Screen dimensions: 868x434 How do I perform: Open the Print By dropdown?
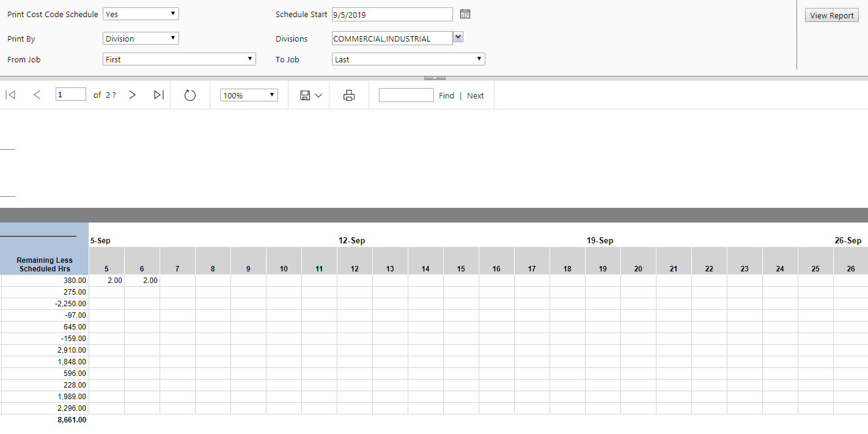[141, 39]
